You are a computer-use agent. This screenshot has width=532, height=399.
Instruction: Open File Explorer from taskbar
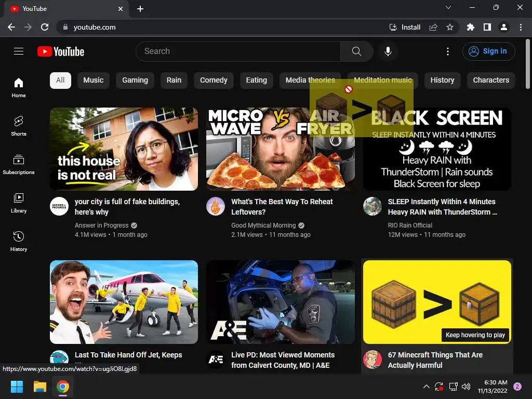point(39,387)
